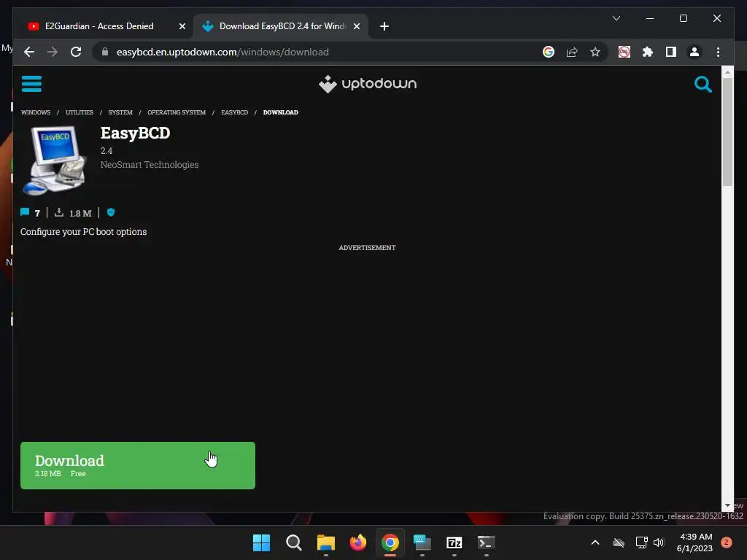
Task: Open the Uptodown search magnifier
Action: [x=703, y=85]
